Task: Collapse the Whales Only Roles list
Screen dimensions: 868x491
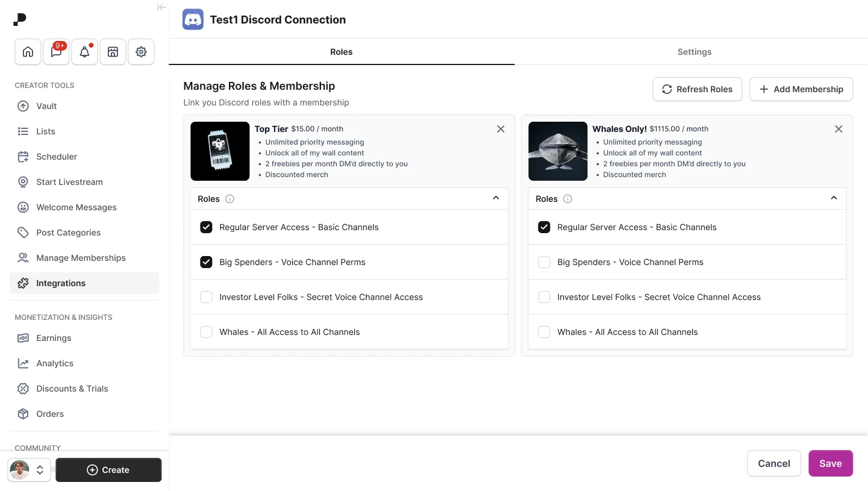Action: [834, 198]
